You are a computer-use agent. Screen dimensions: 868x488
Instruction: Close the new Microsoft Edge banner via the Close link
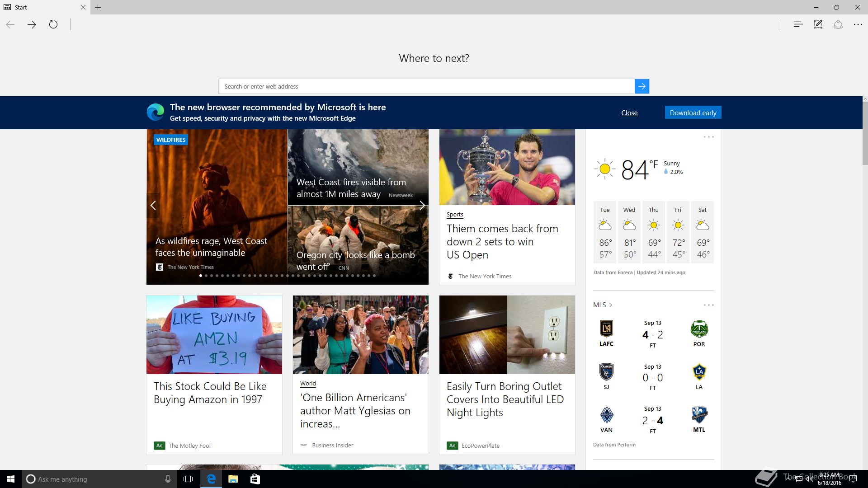click(629, 113)
